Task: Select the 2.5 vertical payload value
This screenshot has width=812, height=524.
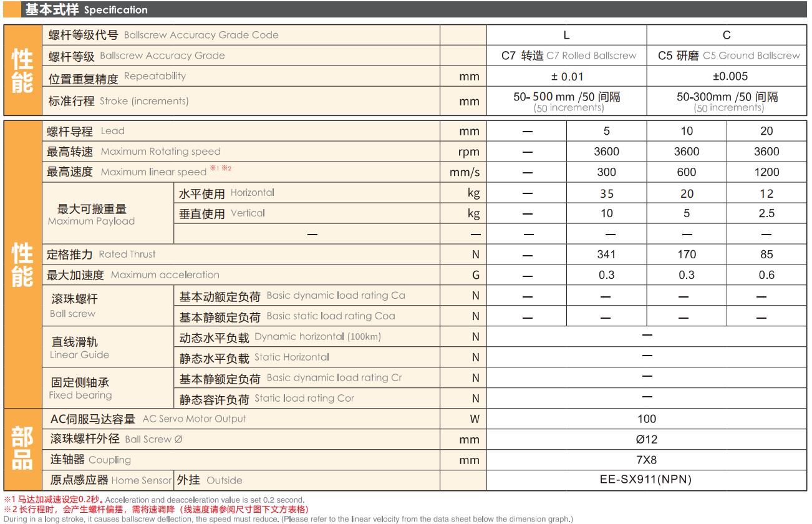Action: coord(766,213)
